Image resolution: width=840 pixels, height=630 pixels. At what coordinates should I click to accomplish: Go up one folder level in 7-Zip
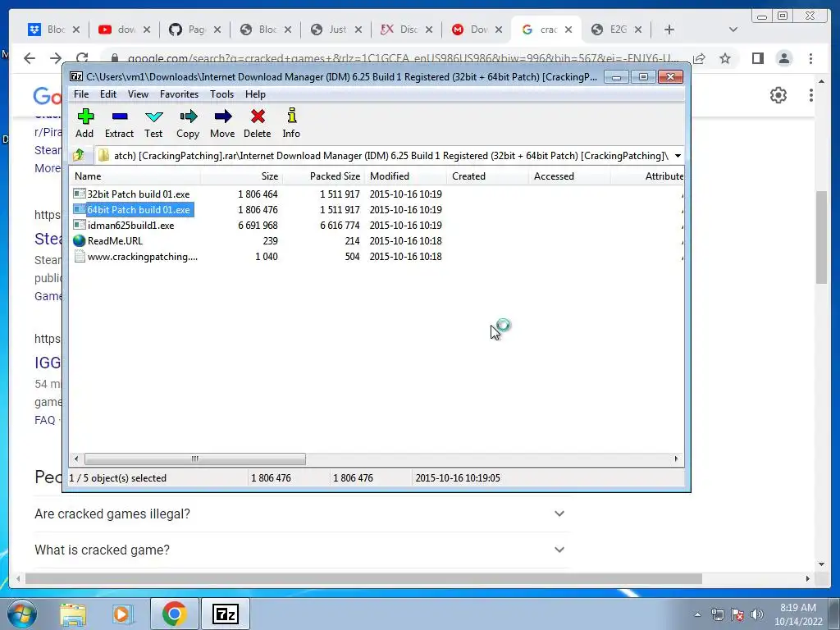(79, 155)
